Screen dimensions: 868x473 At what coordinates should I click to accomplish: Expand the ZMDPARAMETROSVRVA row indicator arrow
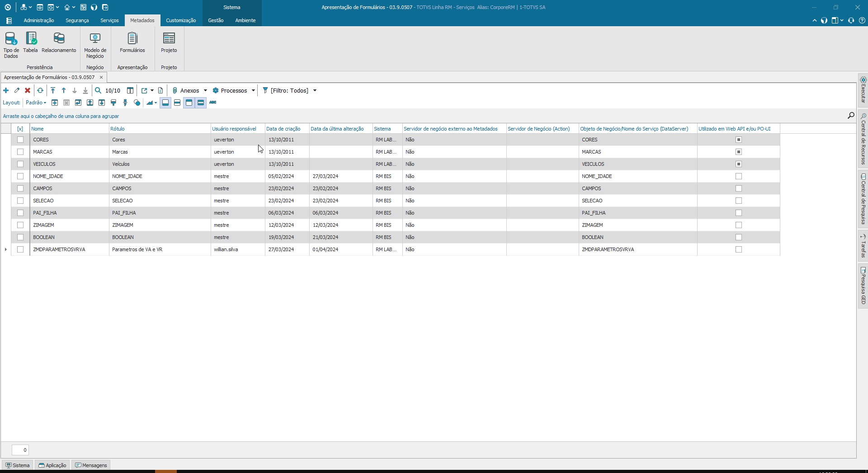6,249
